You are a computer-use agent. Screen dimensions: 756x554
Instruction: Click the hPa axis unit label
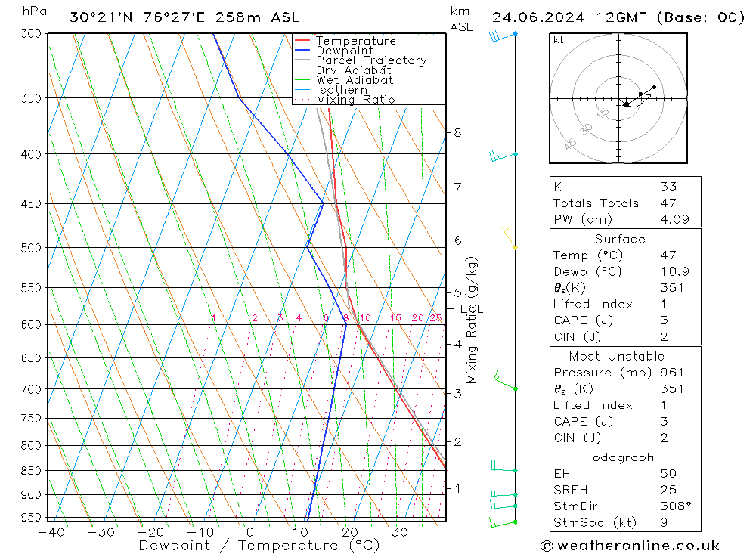click(35, 11)
